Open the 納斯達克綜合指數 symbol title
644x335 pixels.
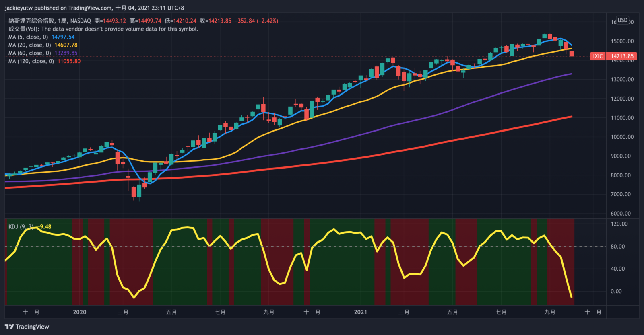point(31,21)
